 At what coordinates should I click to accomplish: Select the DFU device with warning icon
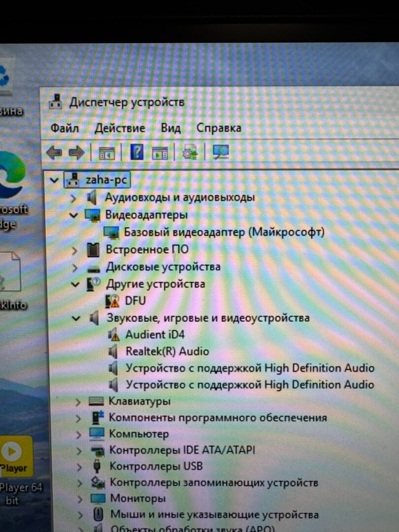pyautogui.click(x=135, y=300)
